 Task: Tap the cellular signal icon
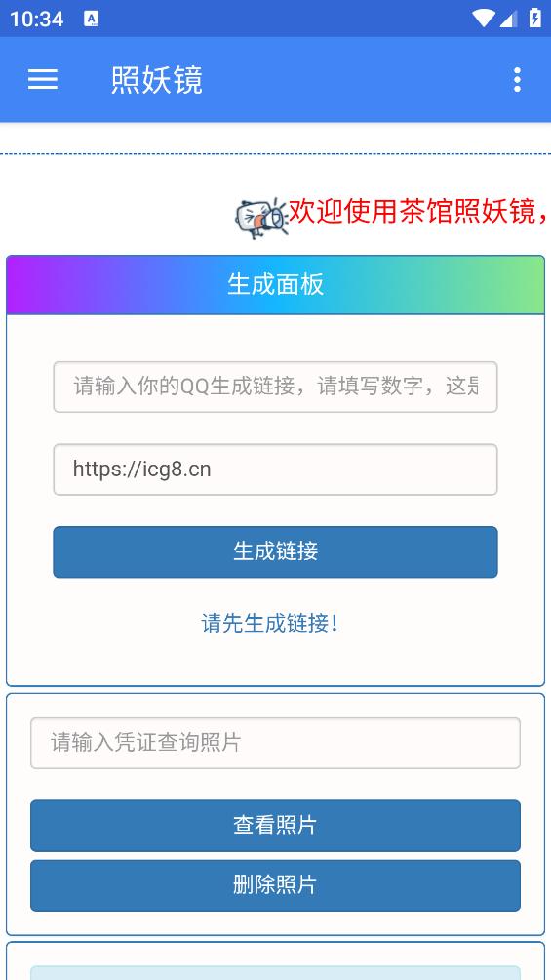(508, 19)
